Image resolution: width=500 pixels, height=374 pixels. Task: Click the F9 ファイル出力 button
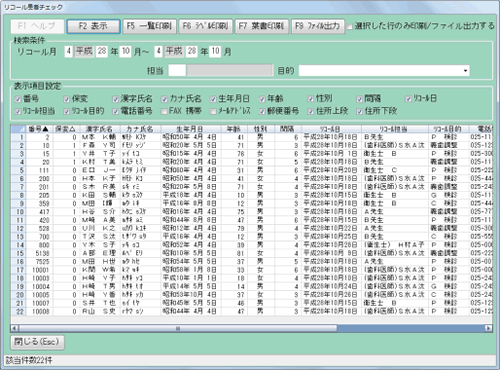pos(318,26)
